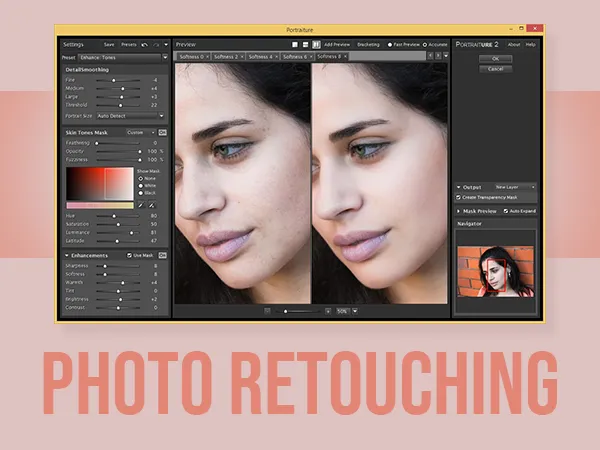Click the redo arrow in Settings header
The height and width of the screenshot is (450, 600).
click(x=156, y=45)
